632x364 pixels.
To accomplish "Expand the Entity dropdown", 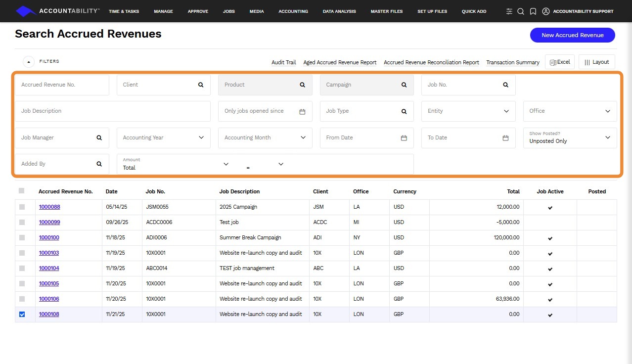I will tap(468, 111).
